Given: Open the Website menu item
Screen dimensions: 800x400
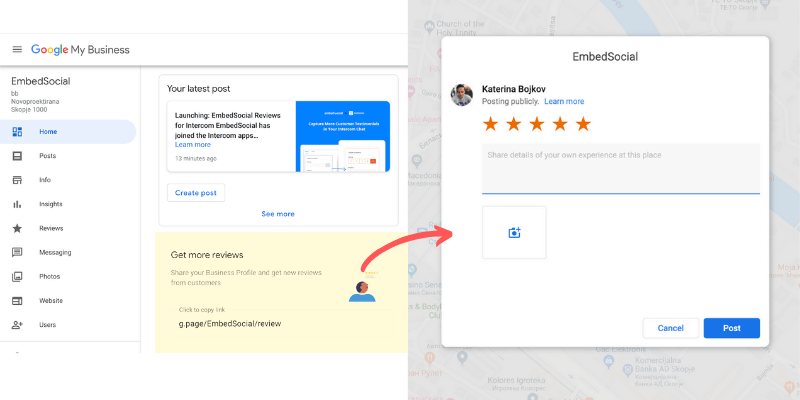Looking at the screenshot, I should click(x=68, y=301).
